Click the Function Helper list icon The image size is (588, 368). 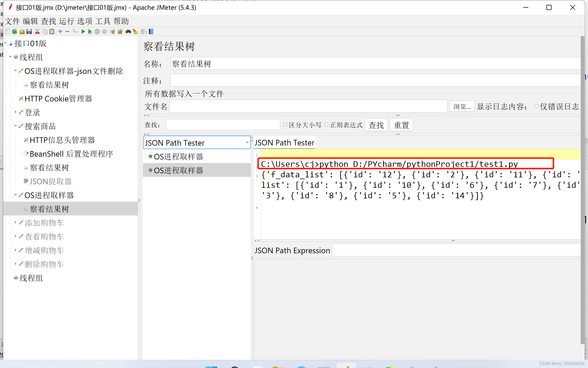(144, 31)
